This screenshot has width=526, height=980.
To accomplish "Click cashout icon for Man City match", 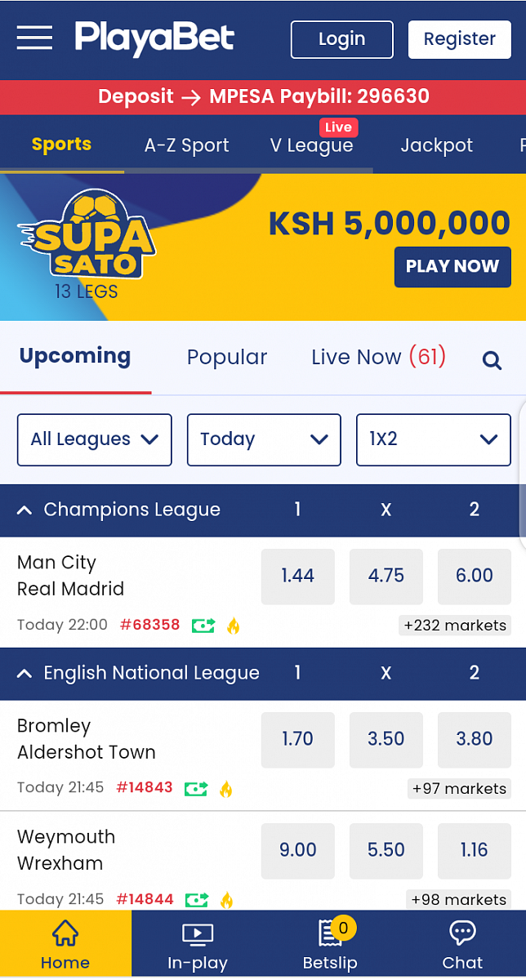I will click(x=203, y=626).
